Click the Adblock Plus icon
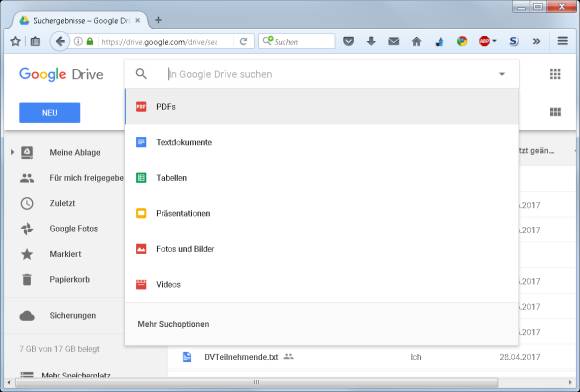The image size is (580, 392). point(484,41)
